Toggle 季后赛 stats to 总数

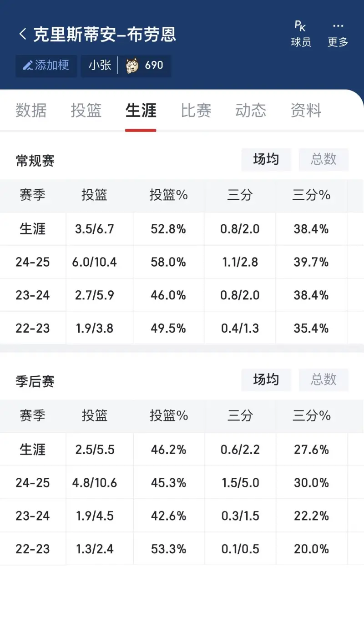[x=324, y=379]
